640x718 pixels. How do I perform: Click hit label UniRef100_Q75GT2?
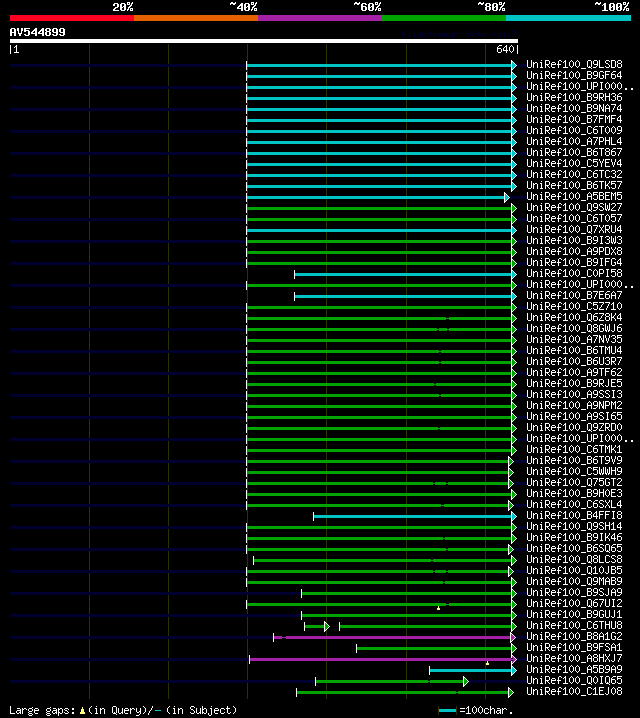[574, 482]
